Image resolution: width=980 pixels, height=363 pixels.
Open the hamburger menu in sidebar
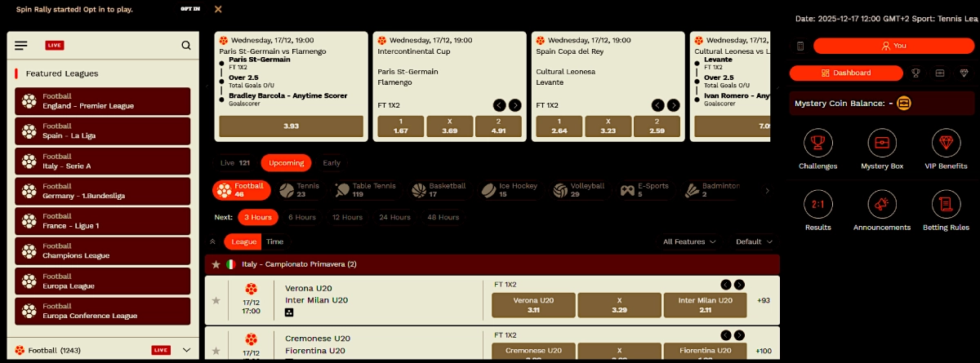21,46
